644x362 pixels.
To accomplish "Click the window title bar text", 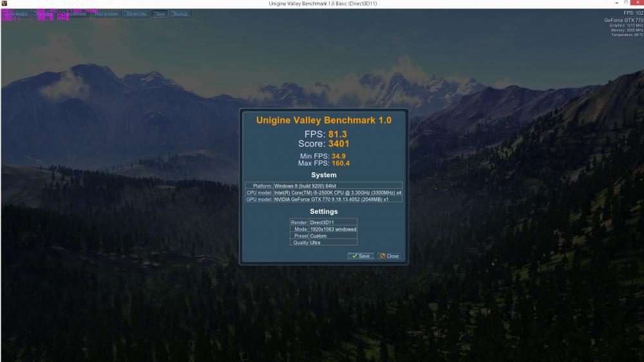I will click(x=323, y=3).
